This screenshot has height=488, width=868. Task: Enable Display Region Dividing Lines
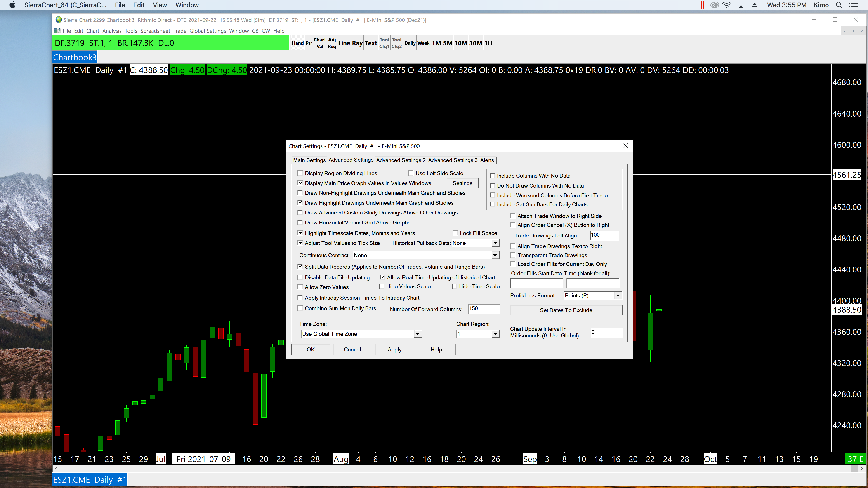coord(300,173)
